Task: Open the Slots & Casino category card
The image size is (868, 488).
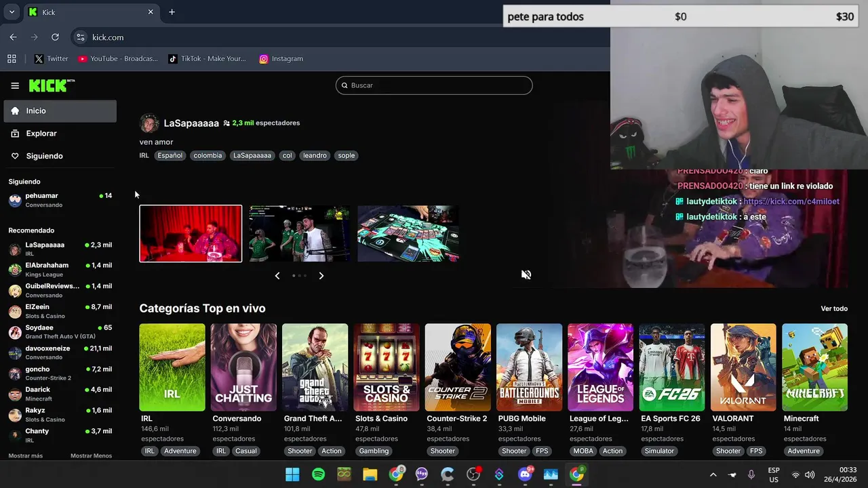Action: (x=387, y=367)
